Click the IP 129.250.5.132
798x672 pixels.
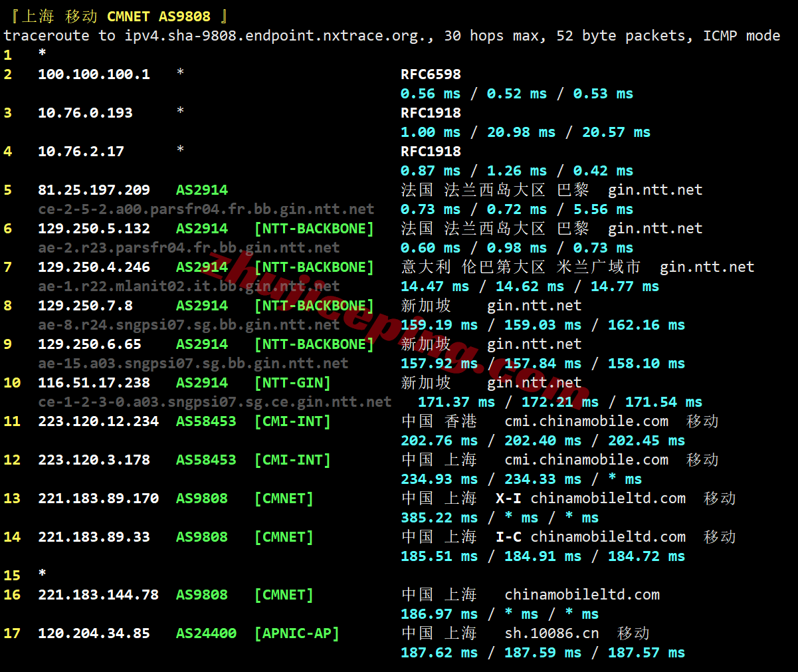point(94,229)
